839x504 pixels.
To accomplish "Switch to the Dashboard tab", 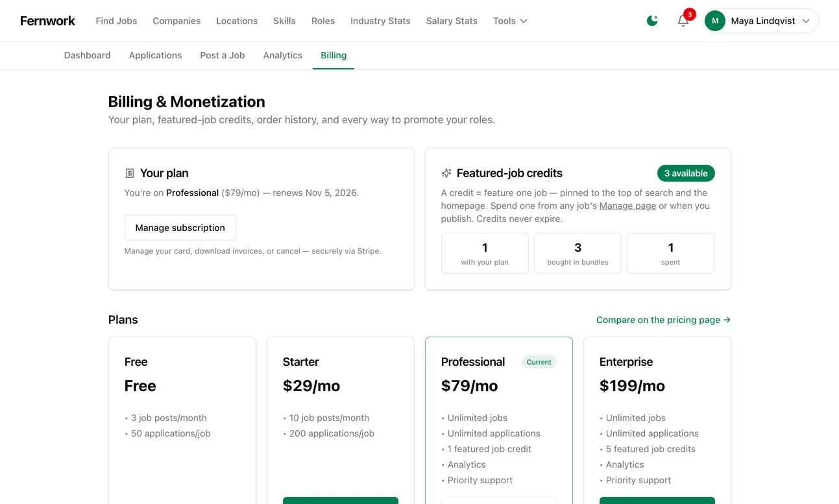I will tap(87, 56).
